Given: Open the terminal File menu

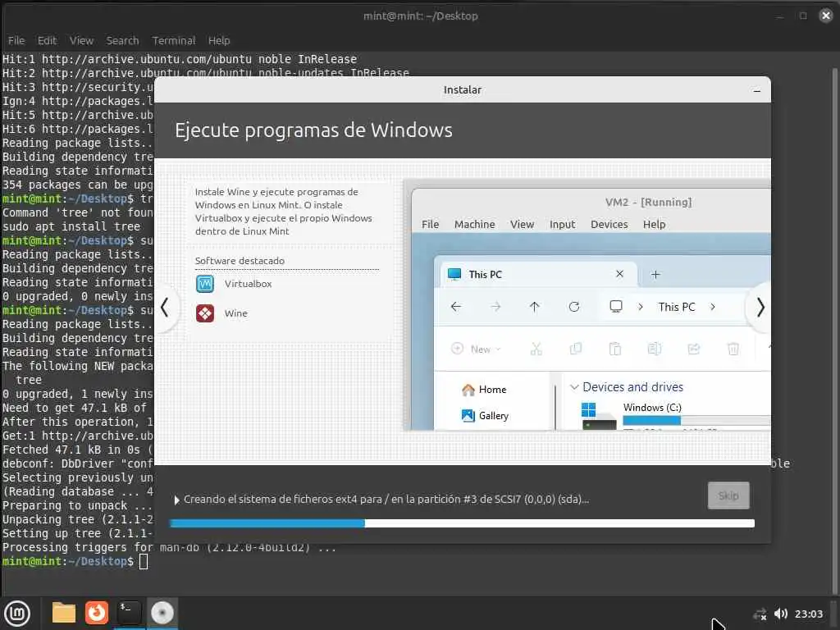Looking at the screenshot, I should click(16, 41).
